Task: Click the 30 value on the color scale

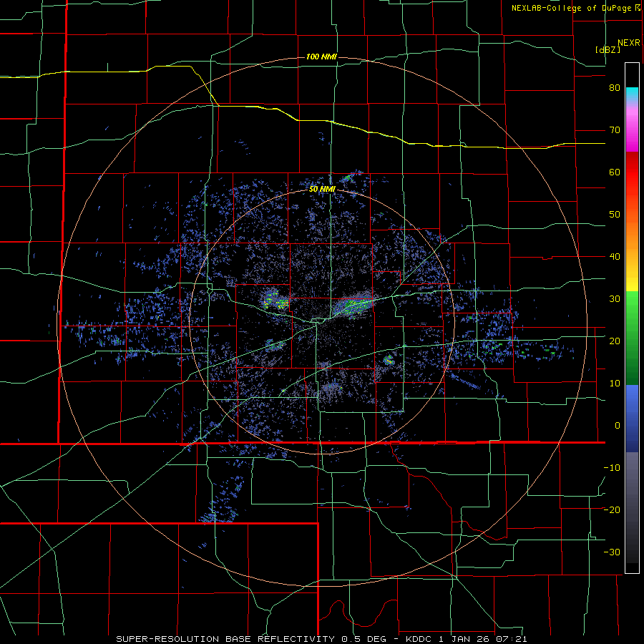Action: 615,298
